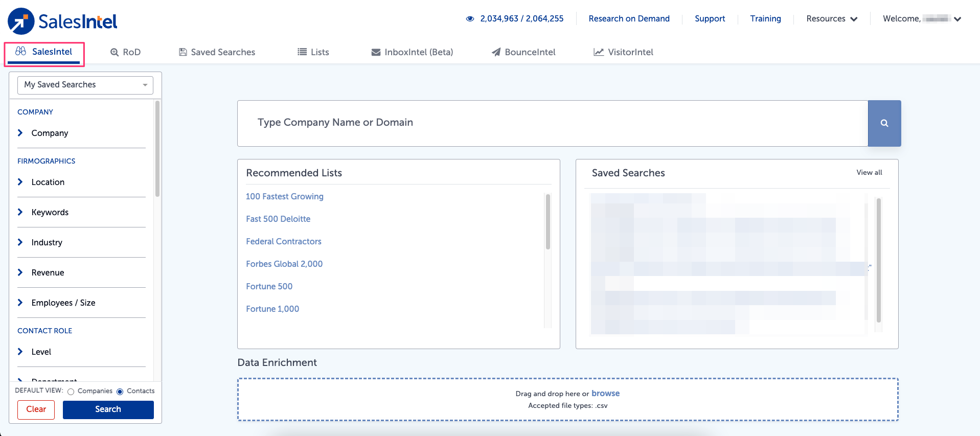Open Fortune 500 list
The height and width of the screenshot is (436, 980).
(x=269, y=286)
